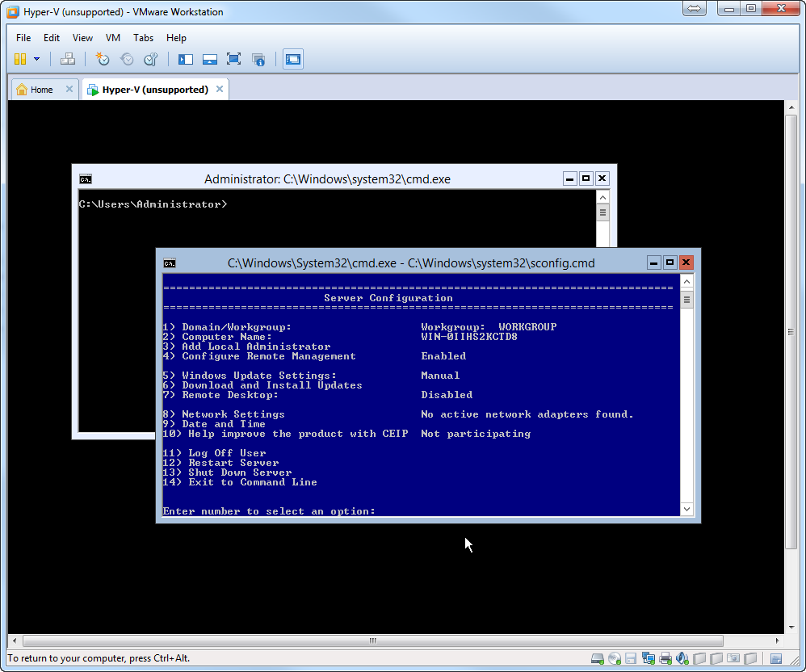This screenshot has width=806, height=672.
Task: Click the Administrator cmd window title bar
Action: 327,179
